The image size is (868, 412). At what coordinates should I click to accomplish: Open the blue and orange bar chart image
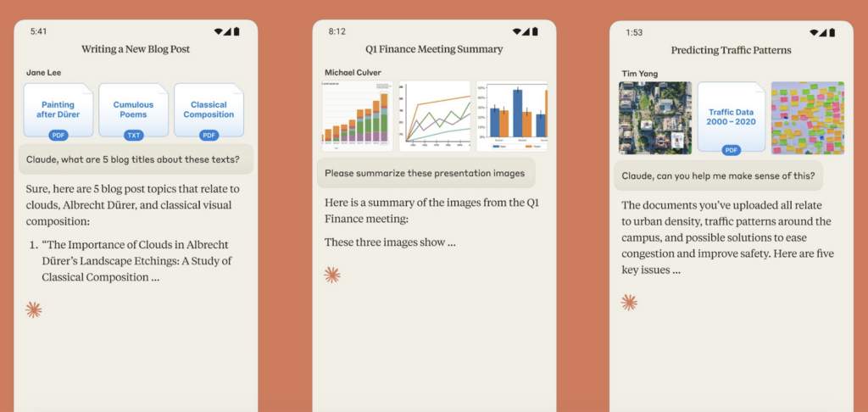(511, 116)
